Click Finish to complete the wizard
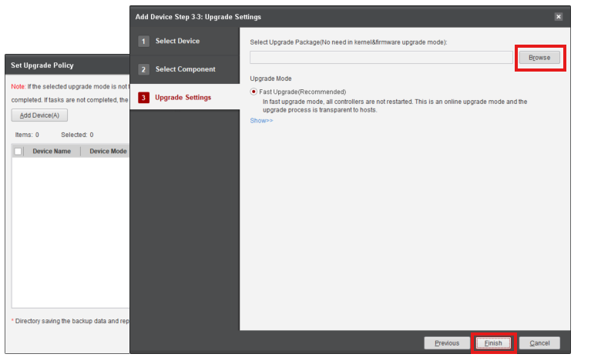Image resolution: width=591 pixels, height=364 pixels. pos(493,343)
